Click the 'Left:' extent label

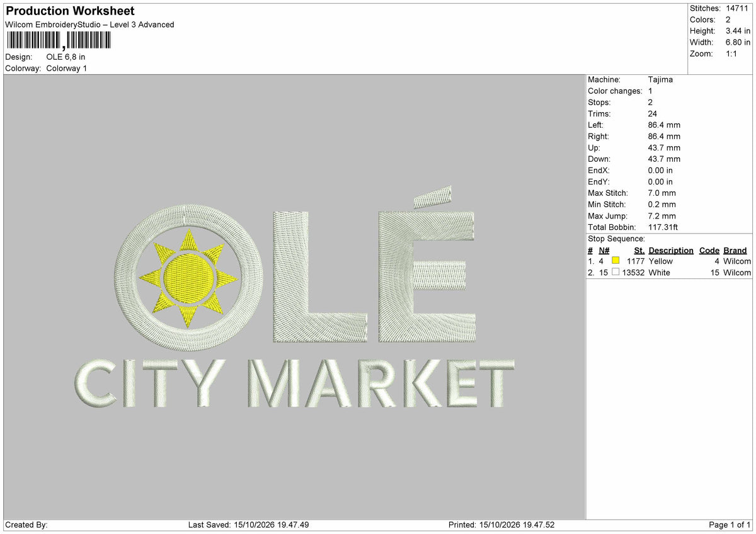pyautogui.click(x=595, y=125)
